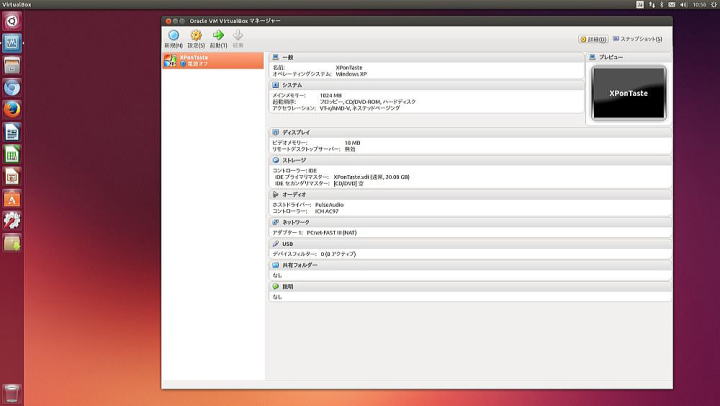720x406 pixels.
Task: Click the VirtualBox icon in the launcher
Action: tap(12, 43)
